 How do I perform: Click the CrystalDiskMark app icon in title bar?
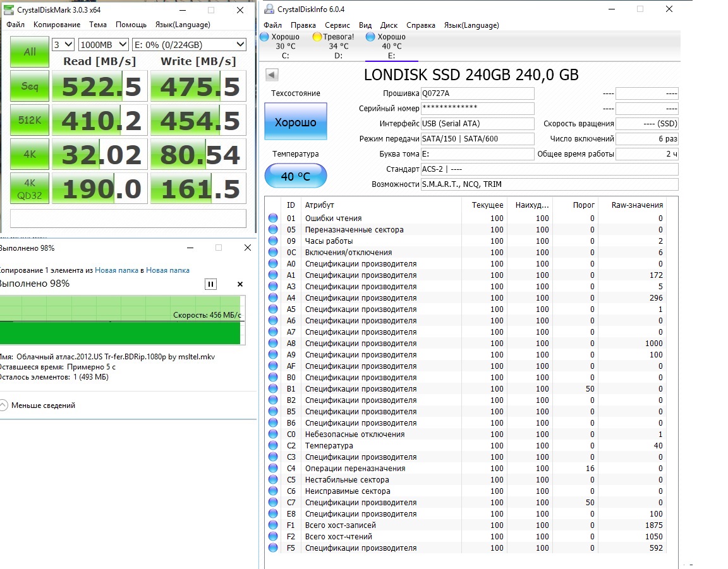pos(8,9)
